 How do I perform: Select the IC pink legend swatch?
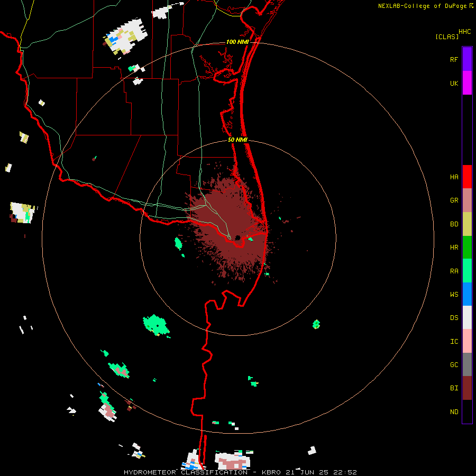coord(467,341)
